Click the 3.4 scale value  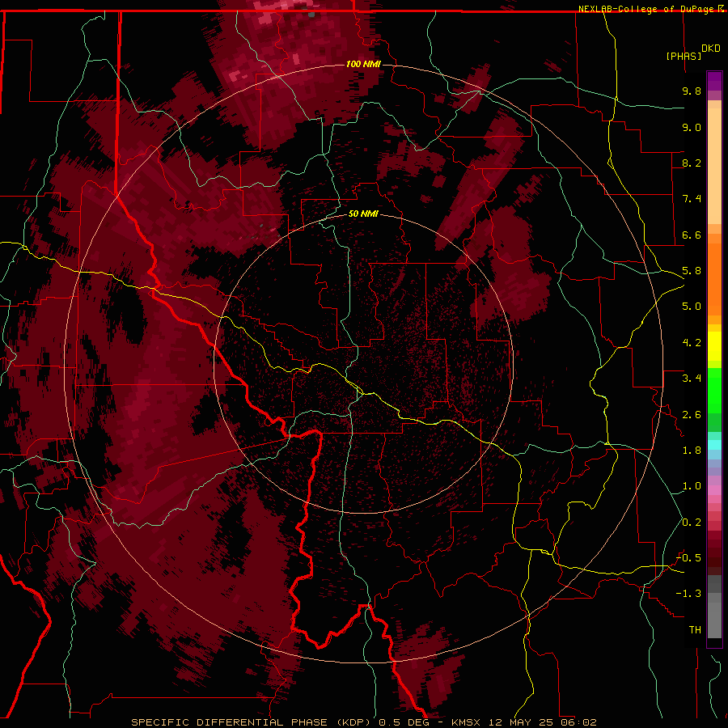click(692, 379)
